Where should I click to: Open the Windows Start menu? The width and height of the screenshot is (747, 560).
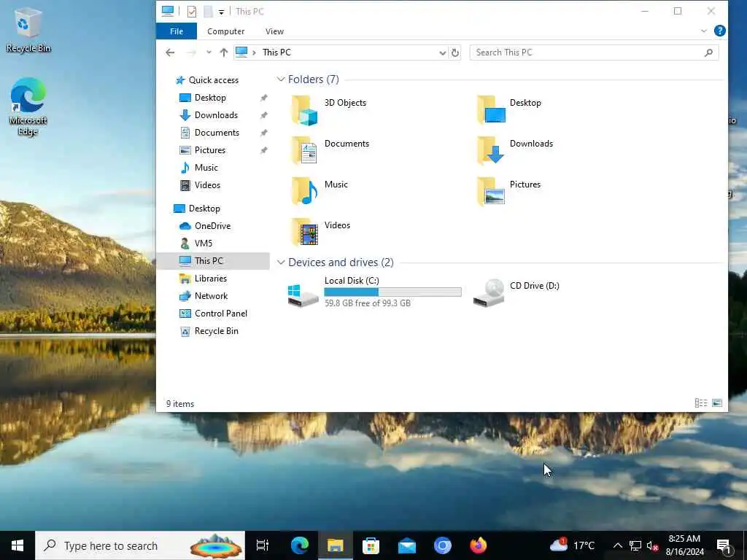(18, 545)
